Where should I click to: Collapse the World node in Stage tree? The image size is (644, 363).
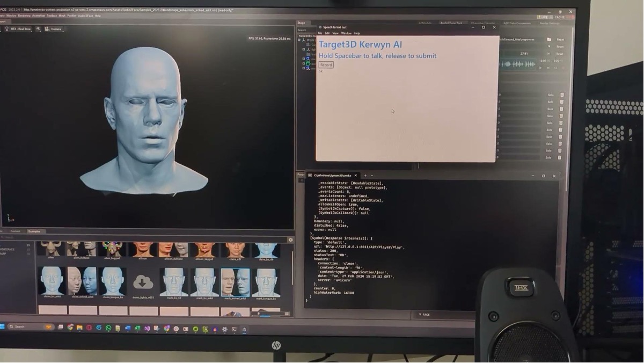point(299,40)
